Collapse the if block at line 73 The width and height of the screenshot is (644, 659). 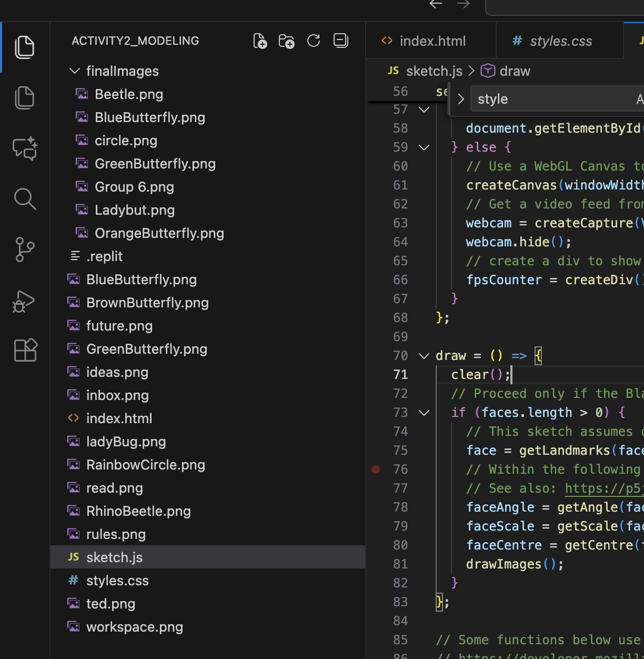pos(424,412)
